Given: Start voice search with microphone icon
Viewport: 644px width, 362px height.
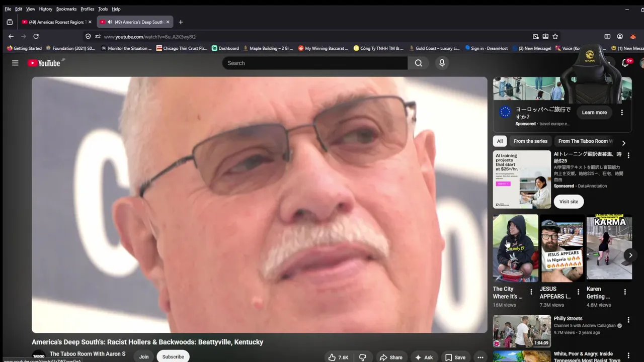Looking at the screenshot, I should click(442, 63).
